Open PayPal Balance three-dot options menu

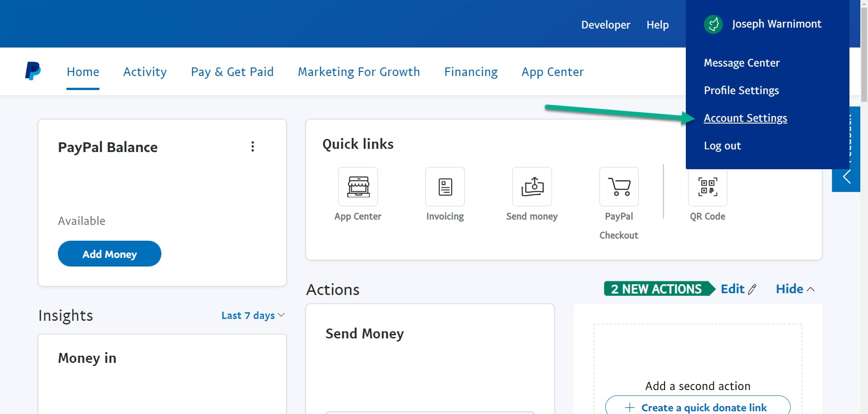253,147
